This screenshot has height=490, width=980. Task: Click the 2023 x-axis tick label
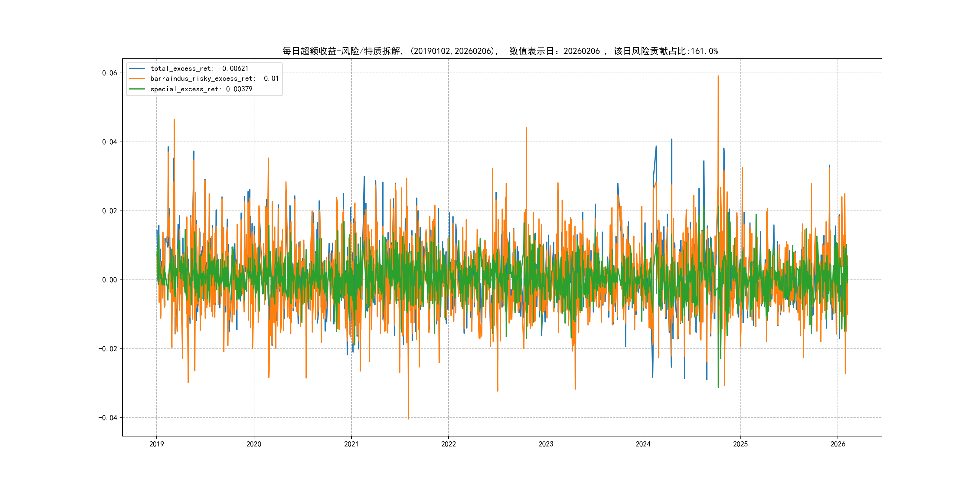click(546, 444)
